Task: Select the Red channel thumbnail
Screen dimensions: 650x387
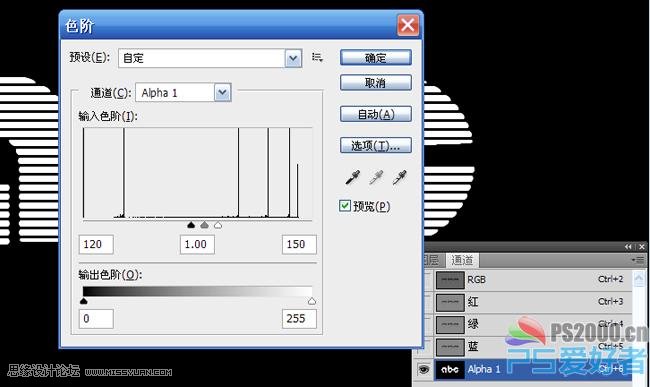Action: coord(450,302)
